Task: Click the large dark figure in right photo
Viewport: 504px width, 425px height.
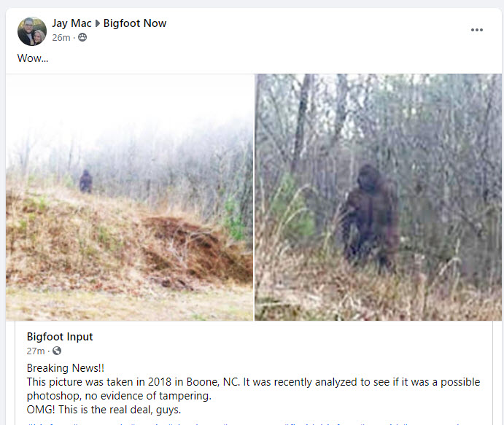Action: pos(371,215)
